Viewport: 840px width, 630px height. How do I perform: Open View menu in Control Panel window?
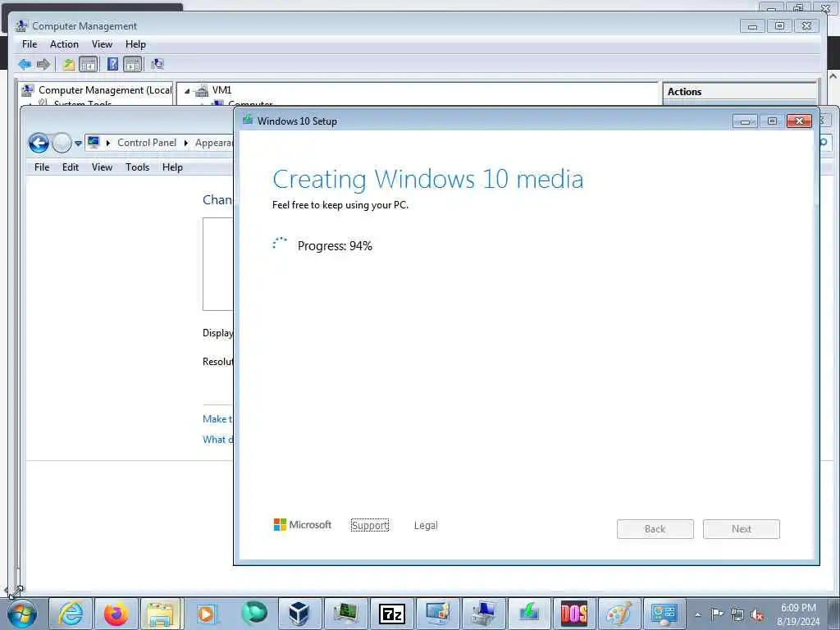coord(102,167)
